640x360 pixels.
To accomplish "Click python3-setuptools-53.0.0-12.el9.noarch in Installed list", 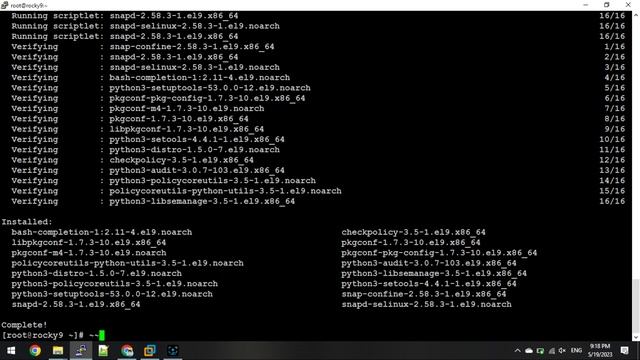I will coord(112,294).
